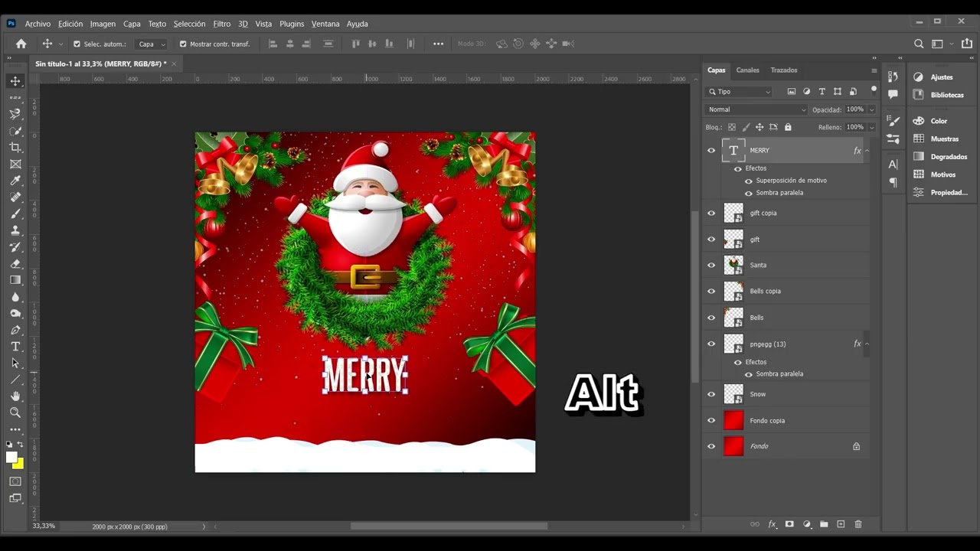The height and width of the screenshot is (551, 980).
Task: Hide the Fondo copia layer
Action: coord(711,421)
